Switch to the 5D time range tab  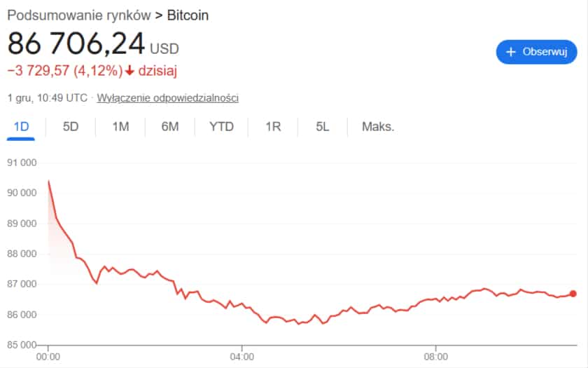tap(71, 127)
